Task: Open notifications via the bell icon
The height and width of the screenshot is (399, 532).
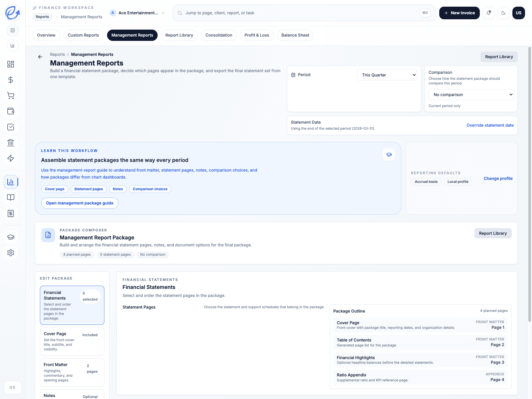Action: [488, 13]
